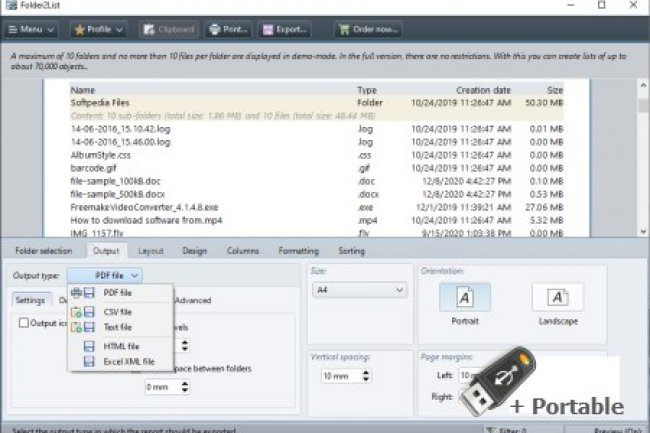
Task: Click the save icon beside HTML file
Action: 89,346
